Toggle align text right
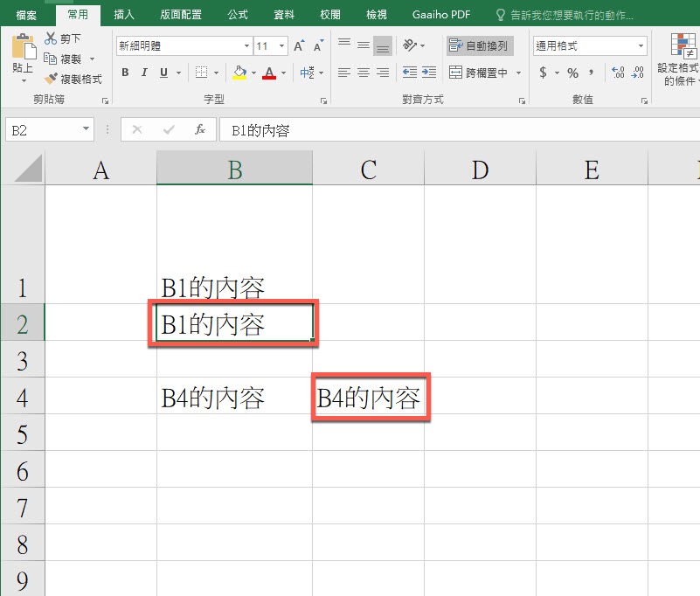Screen dimensions: 700x596 383,73
